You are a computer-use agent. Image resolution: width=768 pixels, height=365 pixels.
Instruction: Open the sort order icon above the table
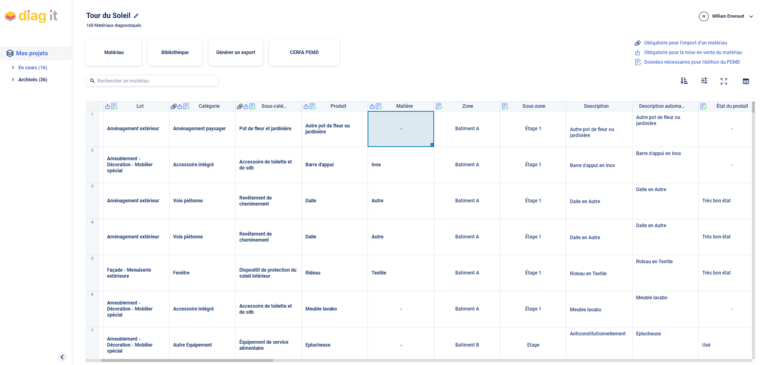684,81
